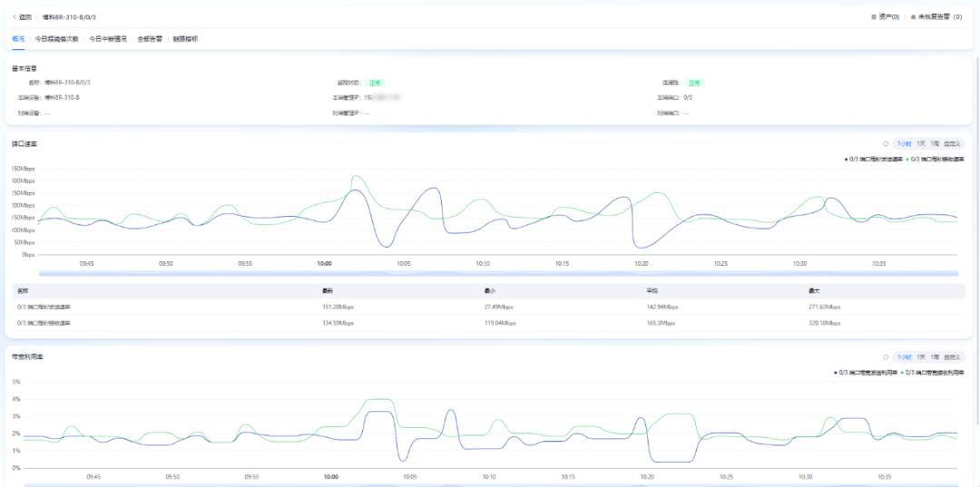
Task: Select 1小时 range for 带宽利用率 chart
Action: coord(905,357)
